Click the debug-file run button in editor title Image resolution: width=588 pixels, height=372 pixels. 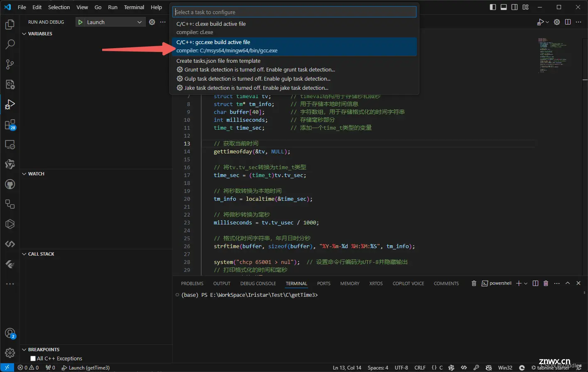point(540,22)
